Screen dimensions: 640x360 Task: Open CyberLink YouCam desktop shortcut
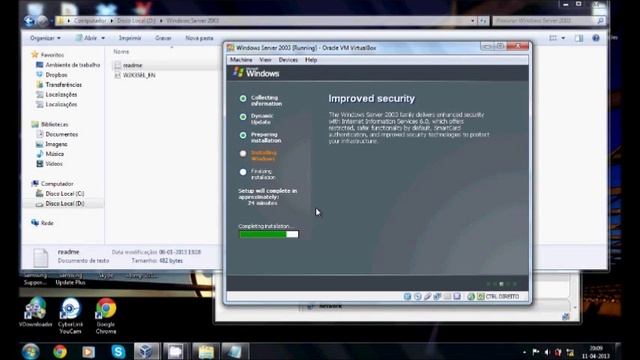click(x=70, y=316)
